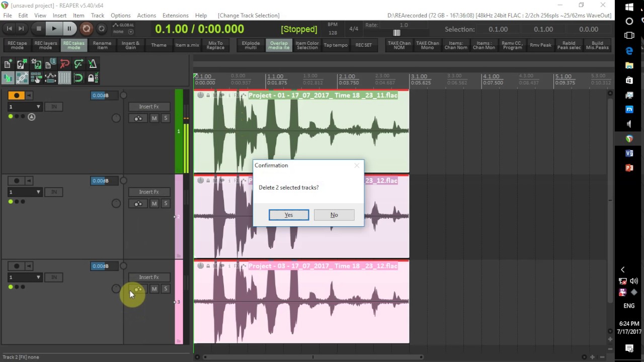Toggle the item grouping chain icon

(22, 78)
